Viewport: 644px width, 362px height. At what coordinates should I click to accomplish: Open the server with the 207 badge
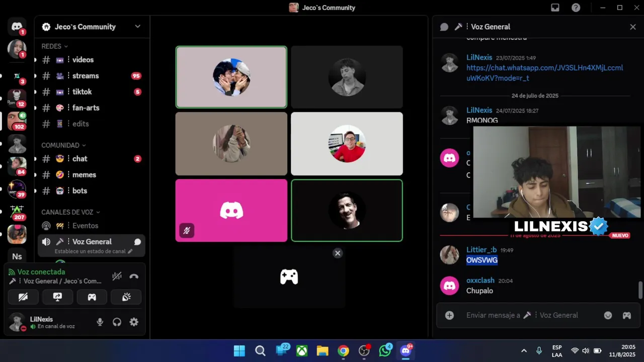click(17, 211)
